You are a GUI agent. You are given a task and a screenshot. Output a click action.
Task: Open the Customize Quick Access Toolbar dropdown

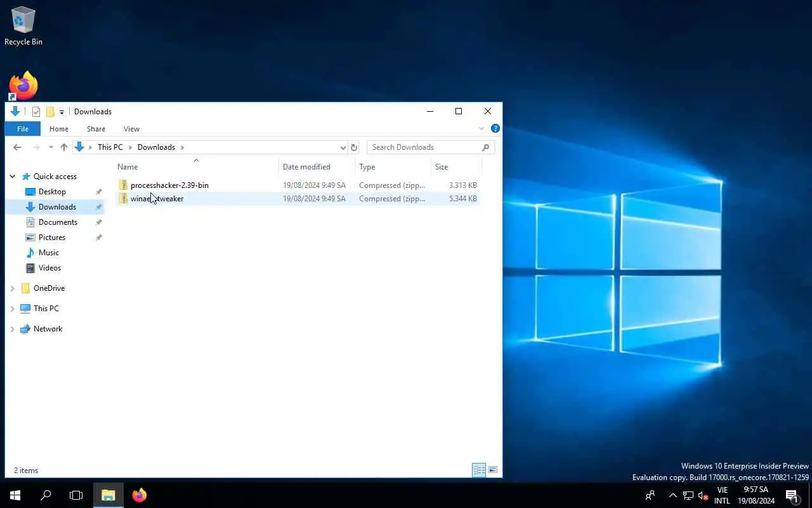pyautogui.click(x=62, y=112)
